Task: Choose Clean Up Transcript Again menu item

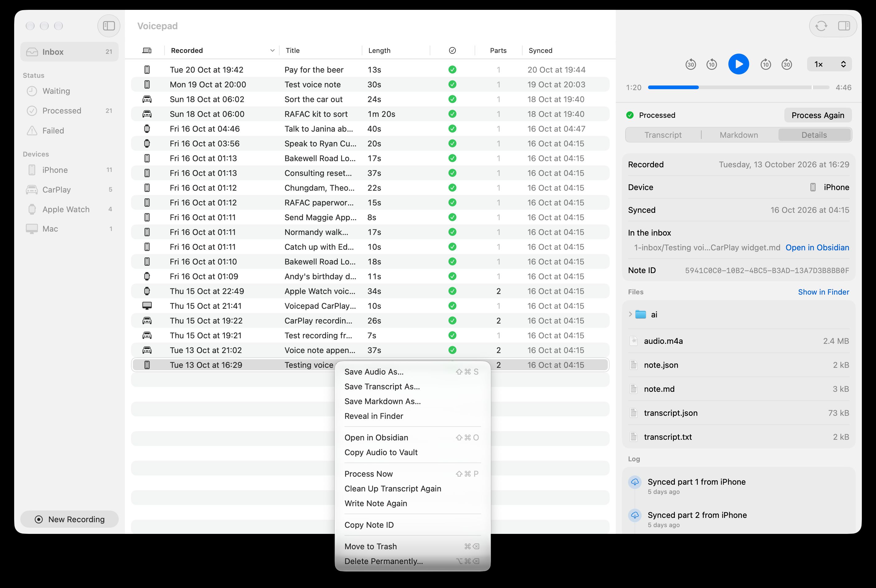Action: pyautogui.click(x=412, y=489)
